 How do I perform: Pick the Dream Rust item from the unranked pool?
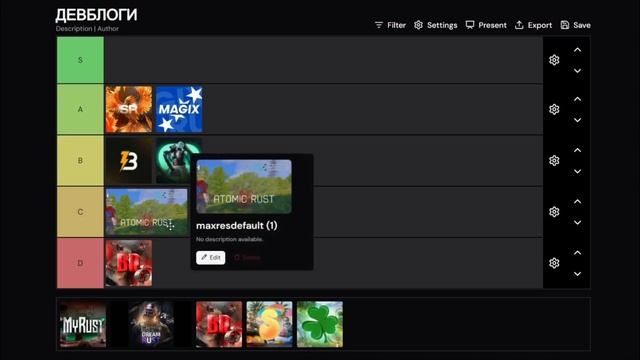point(151,324)
